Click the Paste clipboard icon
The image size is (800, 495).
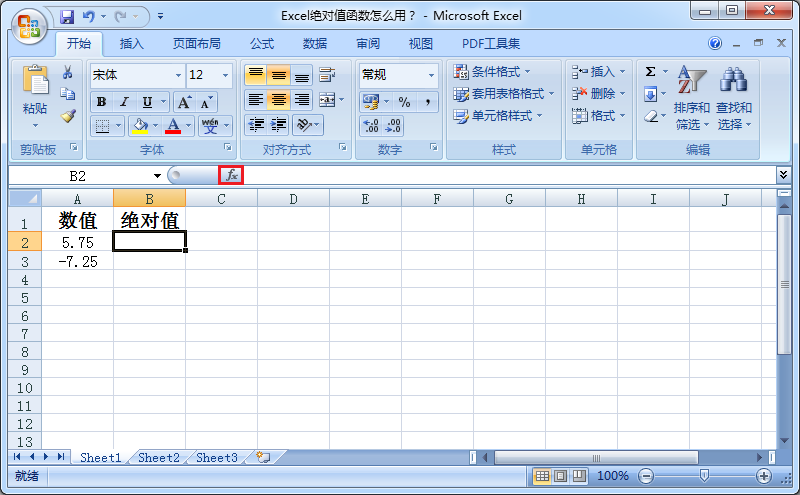tap(35, 81)
